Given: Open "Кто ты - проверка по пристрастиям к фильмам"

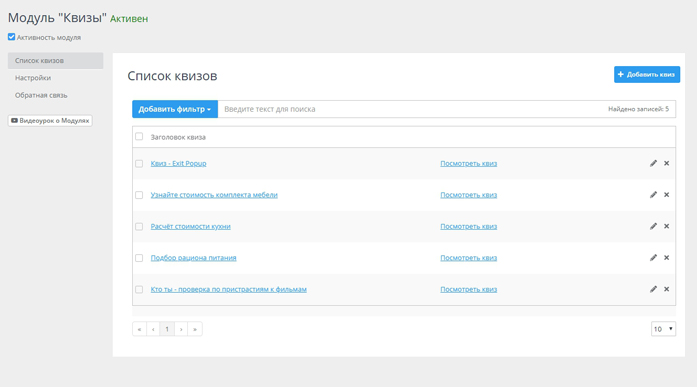Looking at the screenshot, I should pyautogui.click(x=228, y=290).
